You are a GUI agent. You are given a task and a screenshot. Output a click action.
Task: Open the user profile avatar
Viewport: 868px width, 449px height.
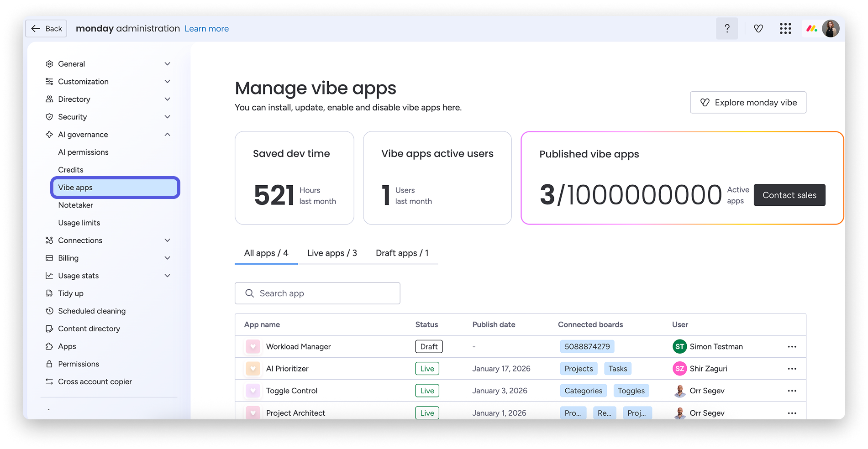click(831, 29)
